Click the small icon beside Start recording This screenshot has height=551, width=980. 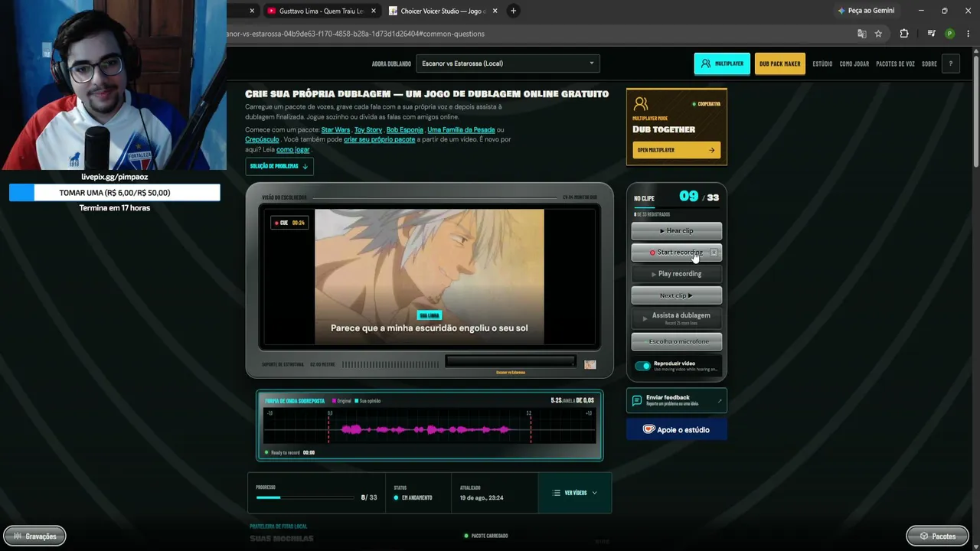point(714,252)
